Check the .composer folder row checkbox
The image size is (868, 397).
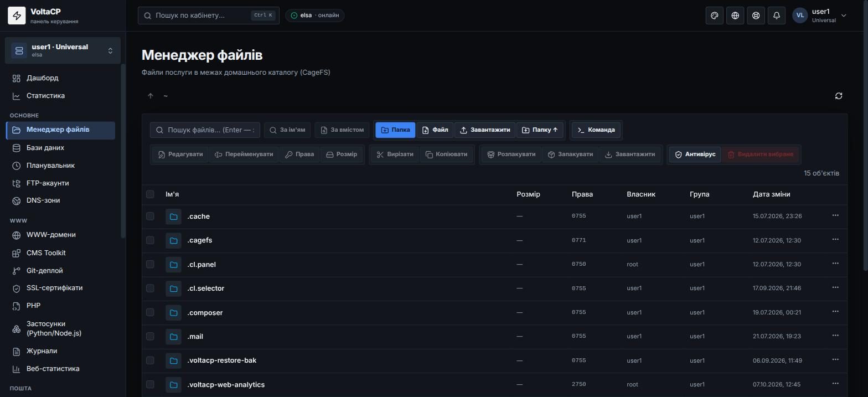click(150, 312)
